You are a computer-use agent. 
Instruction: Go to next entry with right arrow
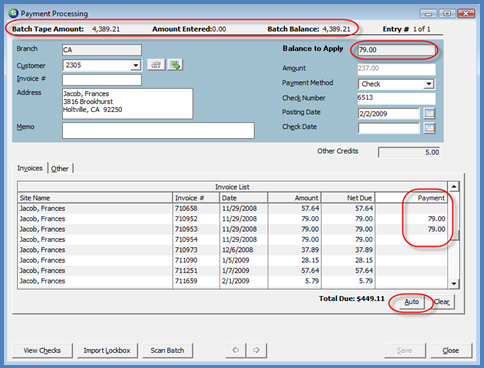tap(256, 350)
